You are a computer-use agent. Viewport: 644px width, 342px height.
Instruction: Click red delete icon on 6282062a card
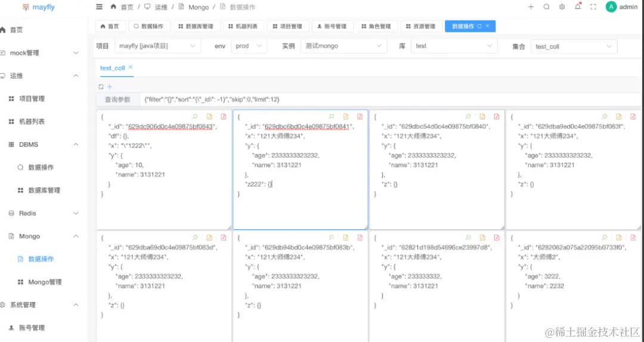(633, 238)
